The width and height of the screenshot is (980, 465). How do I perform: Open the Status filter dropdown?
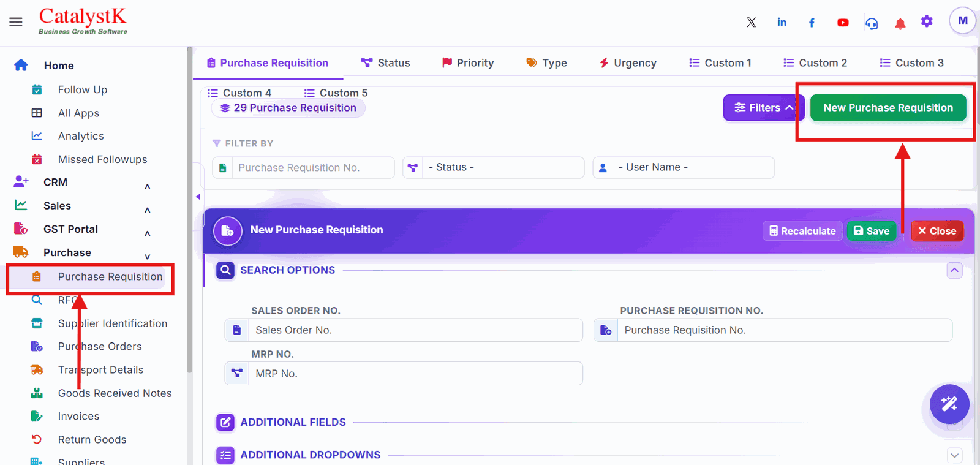coord(493,167)
